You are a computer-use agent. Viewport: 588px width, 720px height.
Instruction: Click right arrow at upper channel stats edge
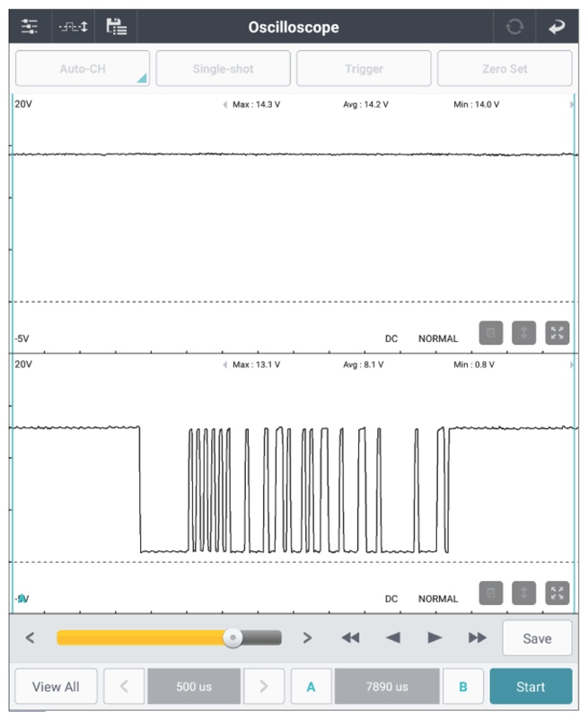tap(572, 105)
